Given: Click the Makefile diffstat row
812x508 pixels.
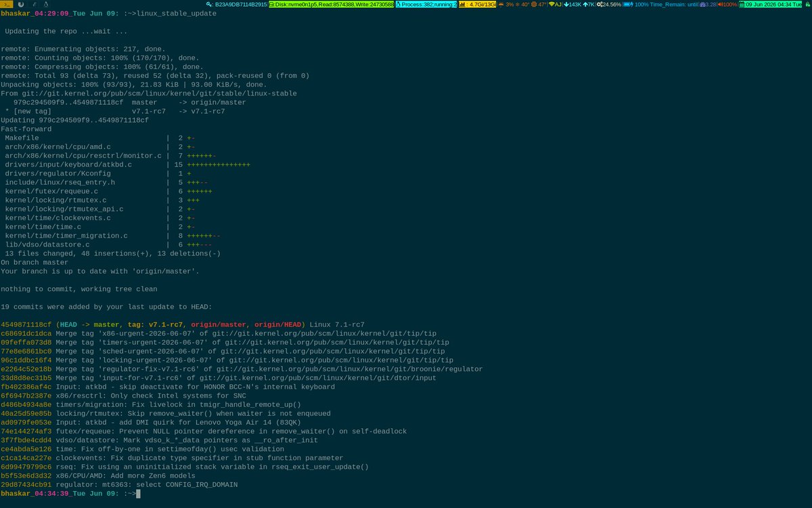Looking at the screenshot, I should coord(100,137).
